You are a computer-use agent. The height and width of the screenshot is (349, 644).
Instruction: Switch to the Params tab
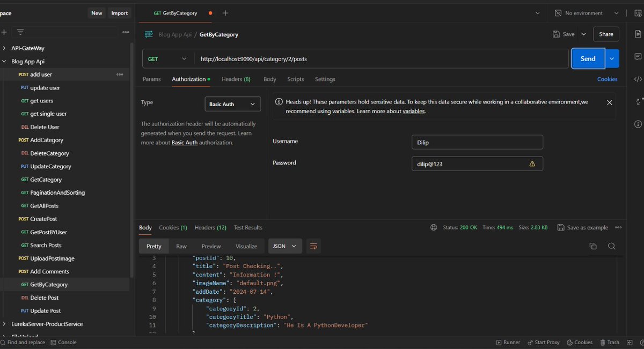coord(152,79)
